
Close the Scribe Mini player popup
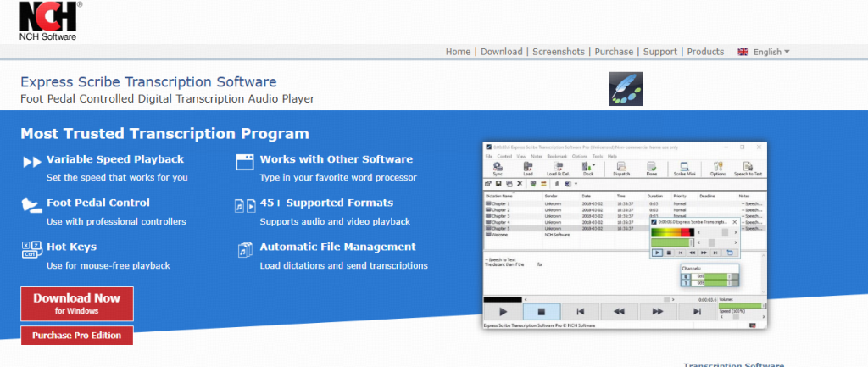coord(735,222)
